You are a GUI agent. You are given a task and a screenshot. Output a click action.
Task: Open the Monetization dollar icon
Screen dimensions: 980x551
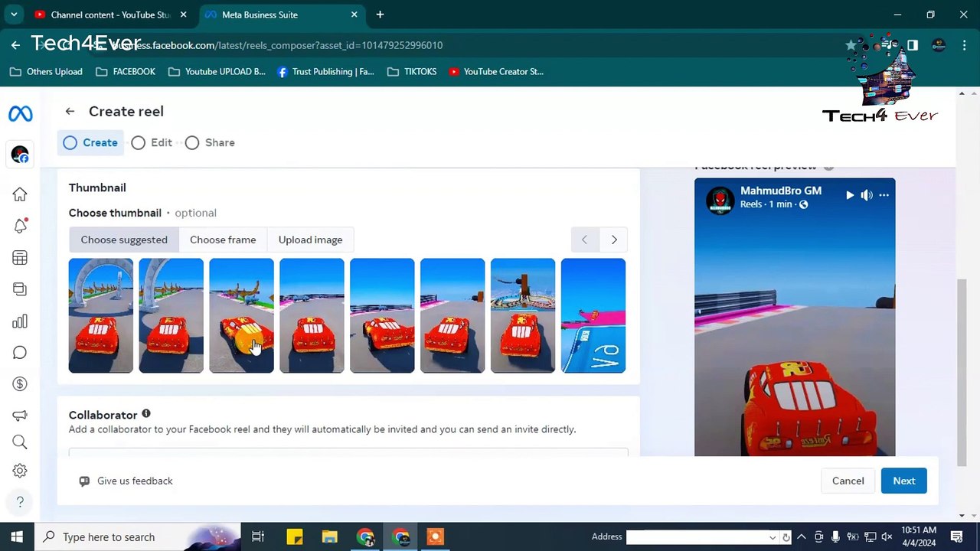[x=20, y=384]
